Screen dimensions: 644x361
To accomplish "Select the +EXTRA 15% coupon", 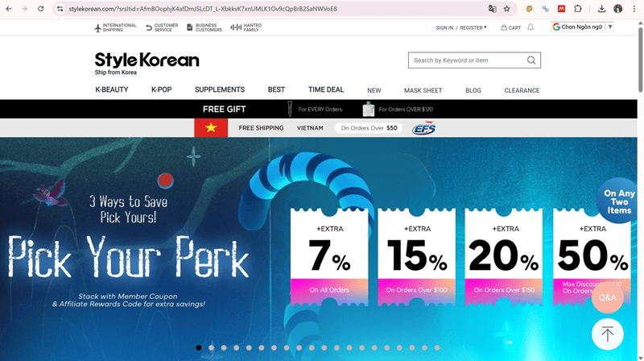I will pyautogui.click(x=416, y=257).
